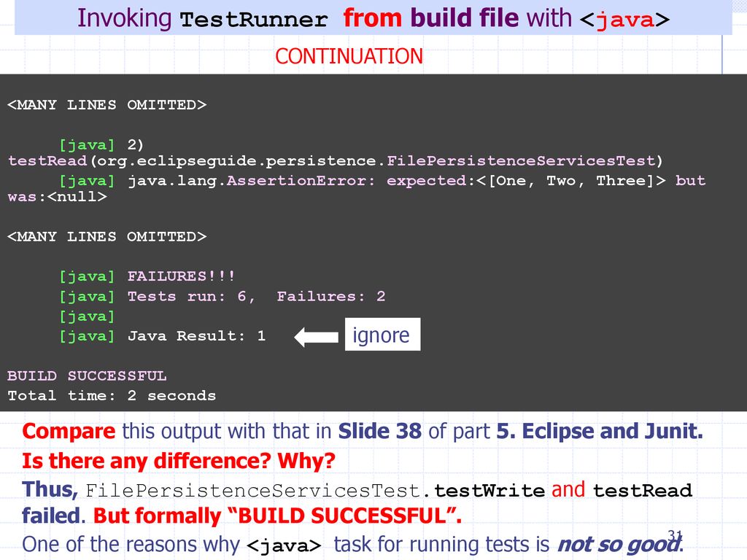Click the second '<MANY LINES OMITTED>' line

pyautogui.click(x=107, y=237)
